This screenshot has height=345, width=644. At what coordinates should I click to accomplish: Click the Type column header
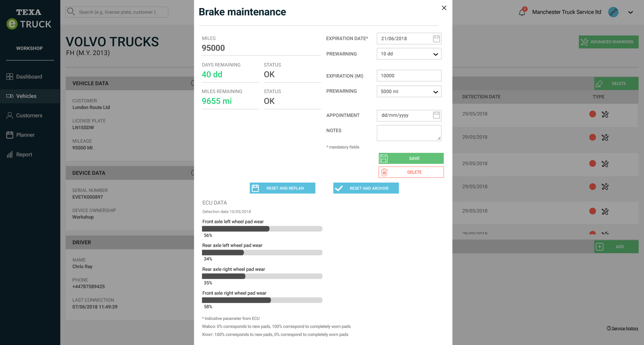click(598, 97)
